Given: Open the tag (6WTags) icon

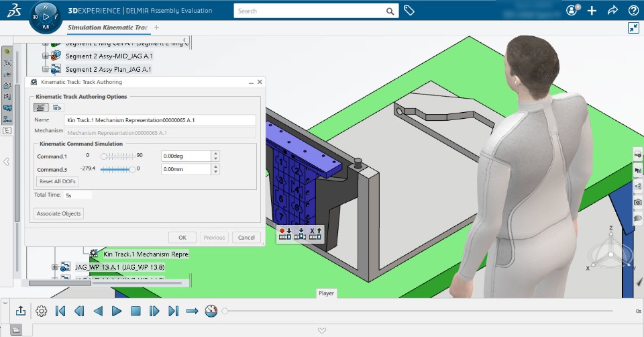Looking at the screenshot, I should pyautogui.click(x=409, y=11).
